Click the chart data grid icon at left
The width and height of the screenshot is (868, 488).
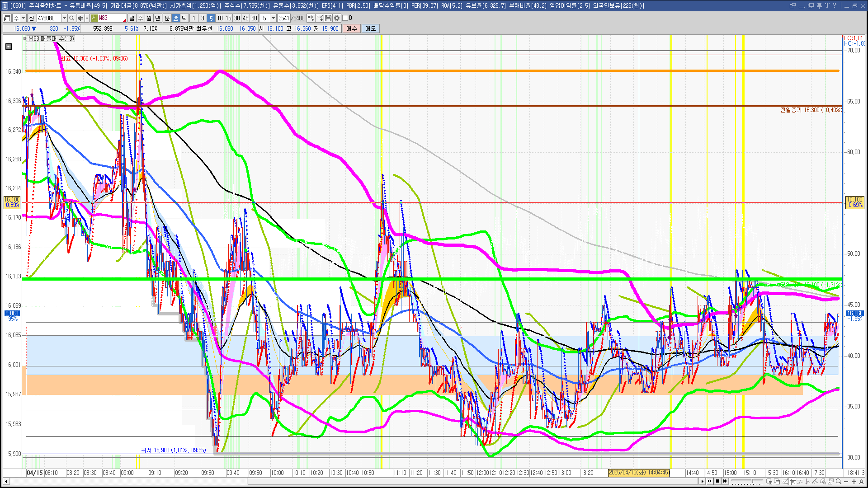tap(9, 47)
